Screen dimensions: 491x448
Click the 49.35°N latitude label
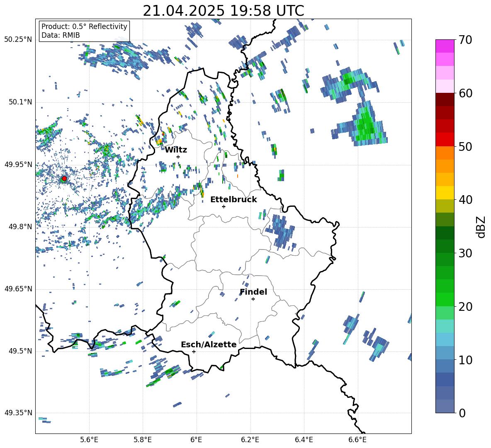(x=18, y=413)
